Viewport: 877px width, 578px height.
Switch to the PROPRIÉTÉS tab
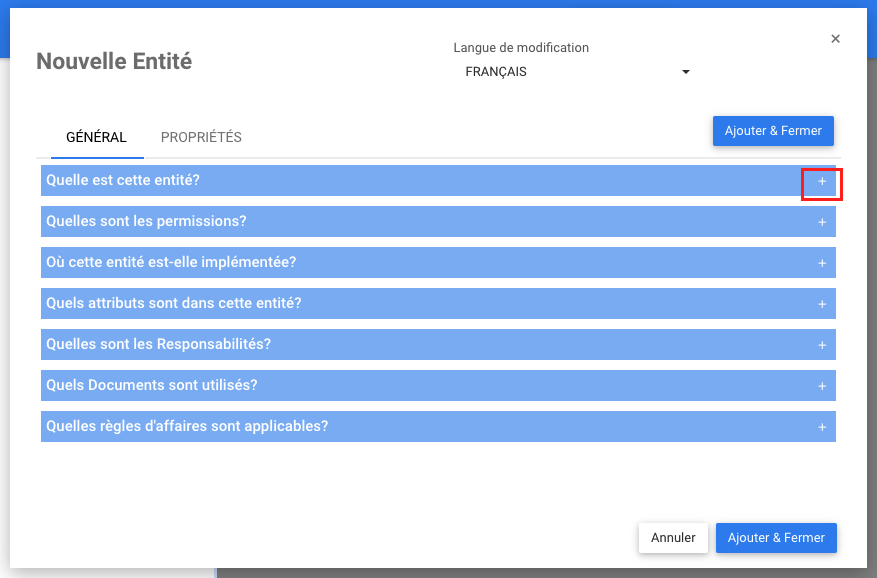(201, 137)
